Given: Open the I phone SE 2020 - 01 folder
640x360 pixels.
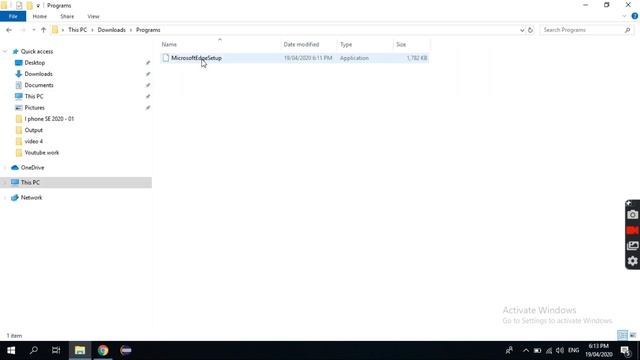Looking at the screenshot, I should (x=49, y=119).
